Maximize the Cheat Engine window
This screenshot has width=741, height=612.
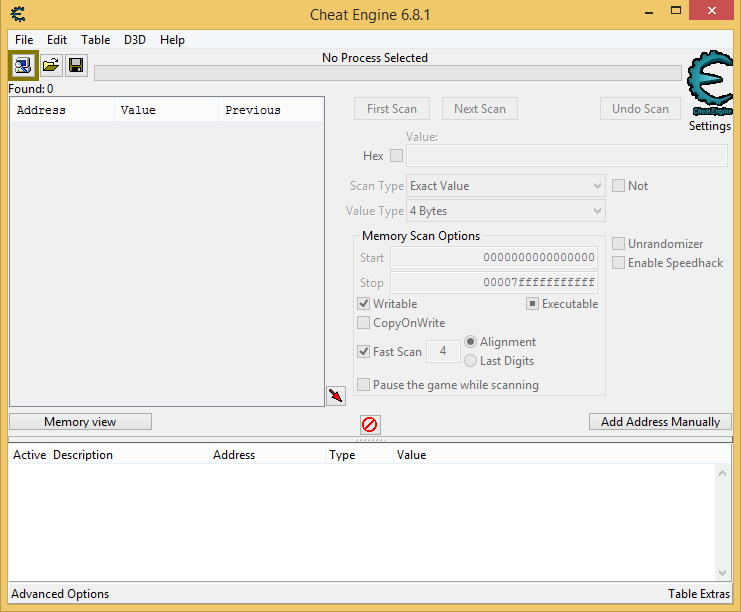pos(676,11)
